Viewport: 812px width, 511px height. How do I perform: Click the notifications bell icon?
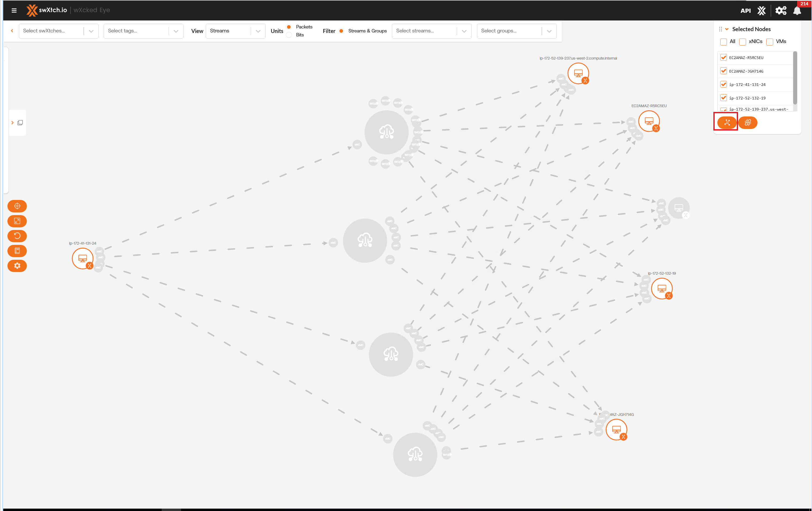pos(797,11)
